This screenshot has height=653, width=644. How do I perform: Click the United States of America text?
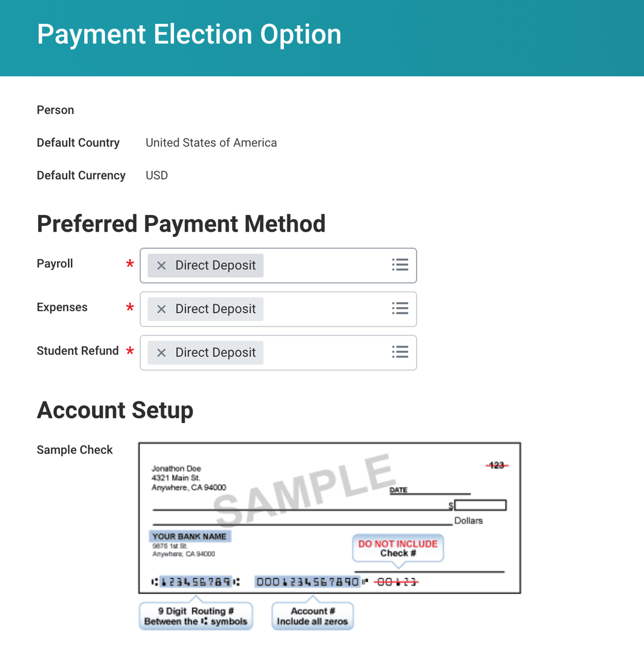[x=211, y=143]
